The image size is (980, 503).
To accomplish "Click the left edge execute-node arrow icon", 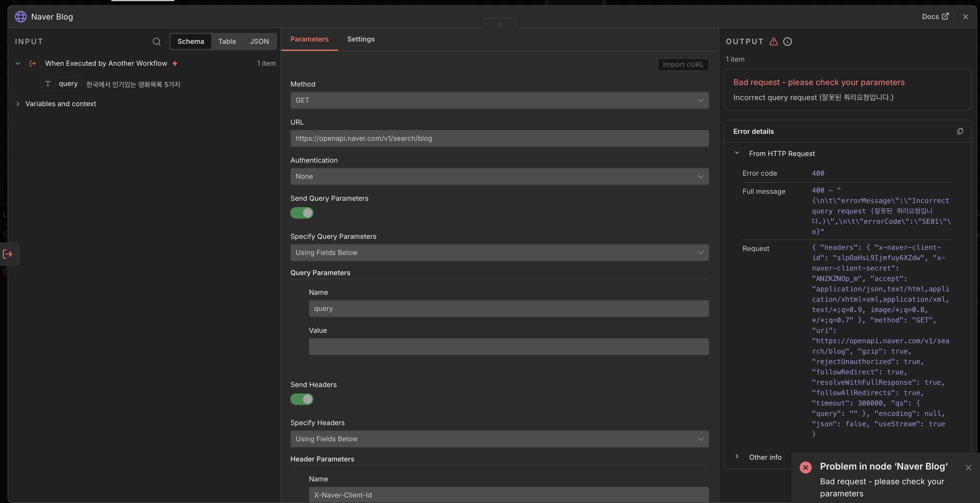I will click(x=8, y=254).
